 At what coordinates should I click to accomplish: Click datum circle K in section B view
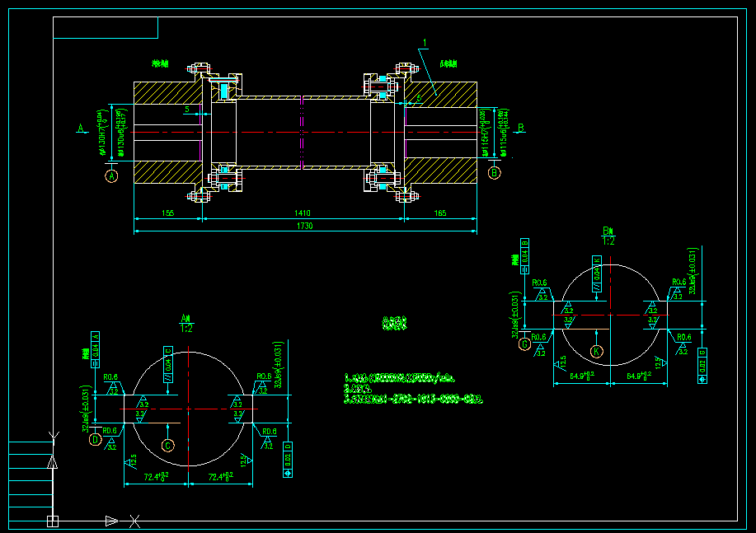click(x=597, y=351)
